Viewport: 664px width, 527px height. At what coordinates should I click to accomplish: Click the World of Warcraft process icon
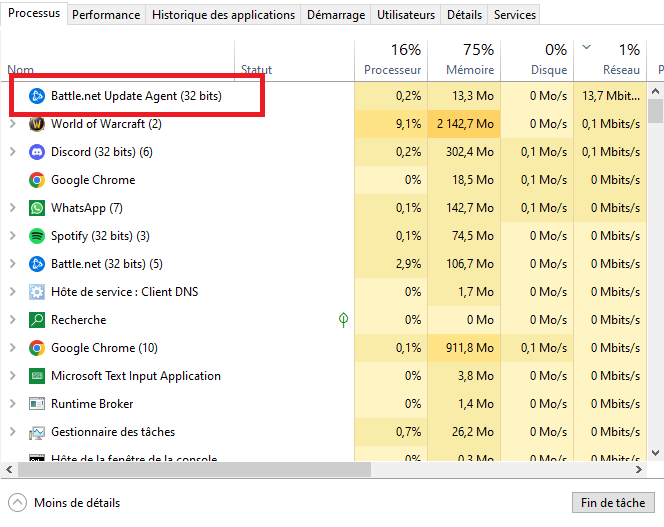(37, 124)
